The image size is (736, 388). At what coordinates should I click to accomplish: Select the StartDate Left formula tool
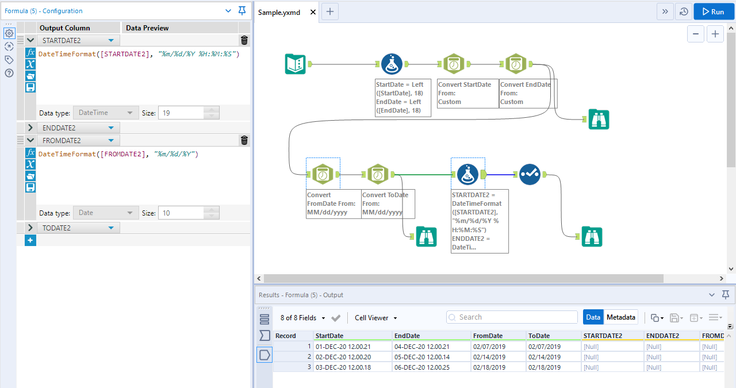pos(391,64)
